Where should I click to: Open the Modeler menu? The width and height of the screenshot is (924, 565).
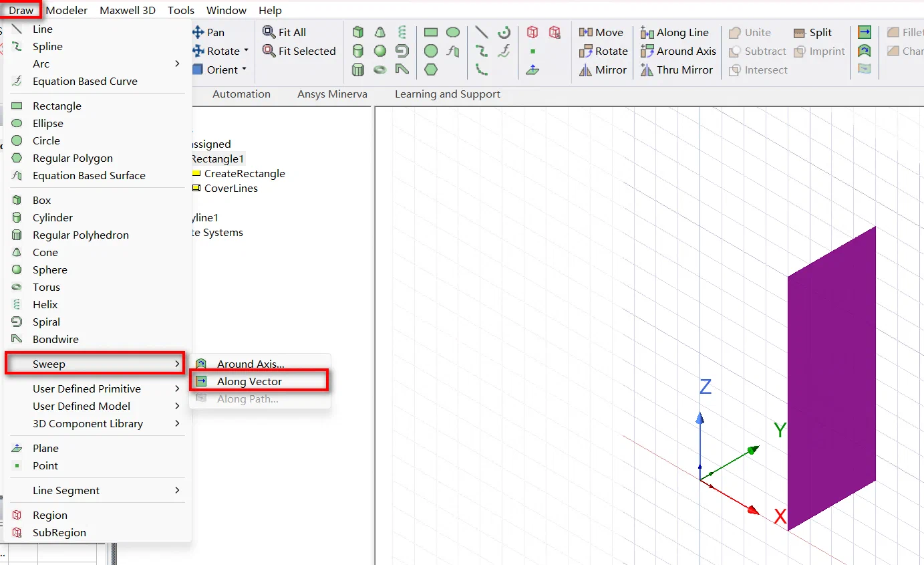click(x=67, y=10)
